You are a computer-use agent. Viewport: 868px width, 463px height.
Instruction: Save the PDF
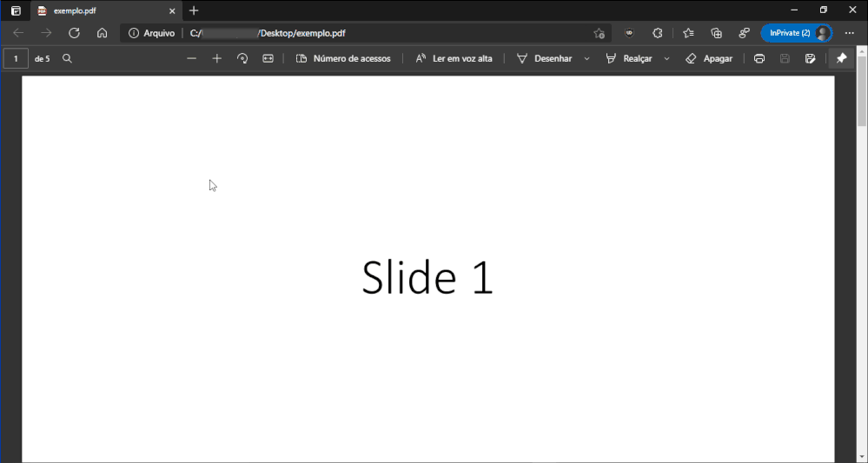(785, 59)
